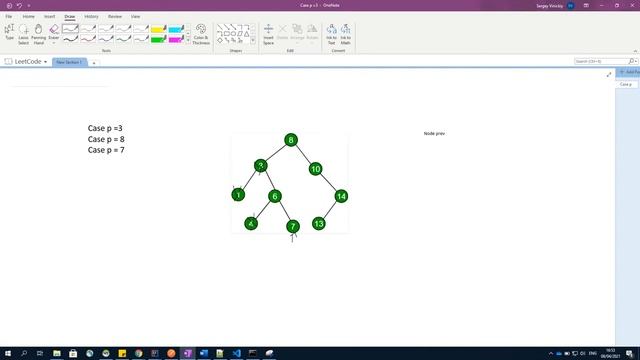The height and width of the screenshot is (360, 640).
Task: Toggle full page view with the expand arrow
Action: (609, 74)
